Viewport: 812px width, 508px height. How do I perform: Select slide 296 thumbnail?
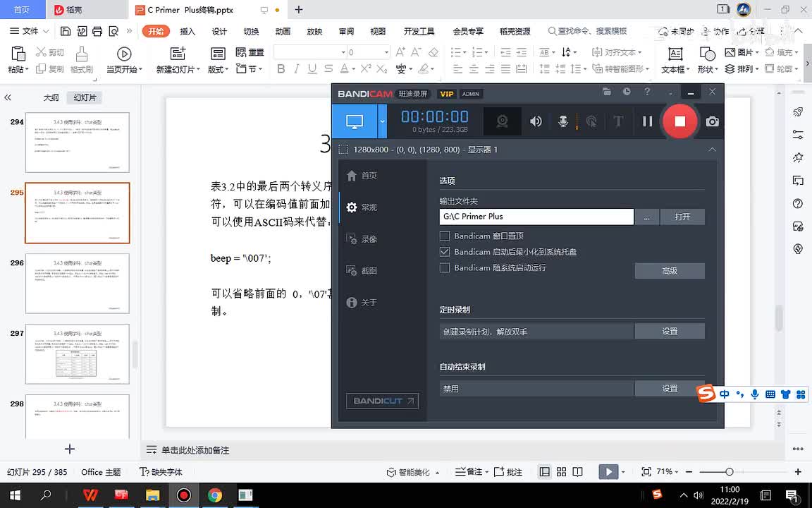[77, 283]
